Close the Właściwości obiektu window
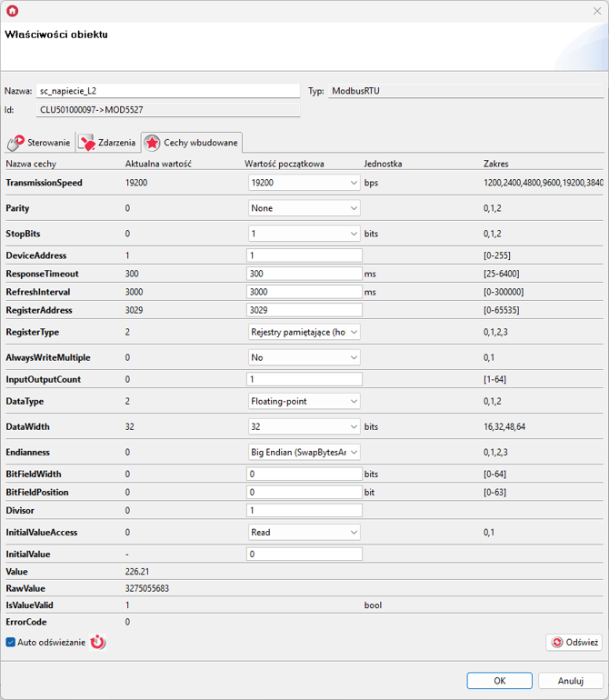 point(595,11)
